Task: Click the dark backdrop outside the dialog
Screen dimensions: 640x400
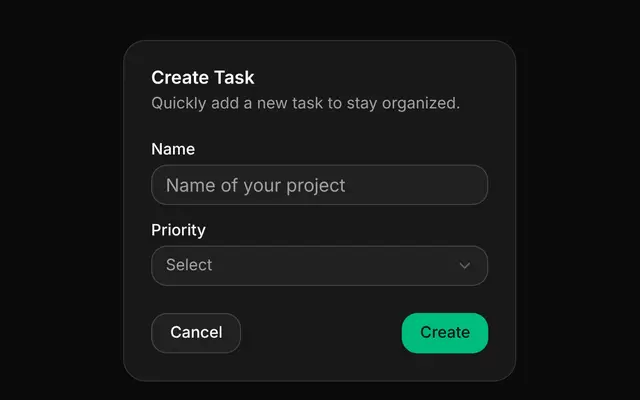Action: [61, 204]
